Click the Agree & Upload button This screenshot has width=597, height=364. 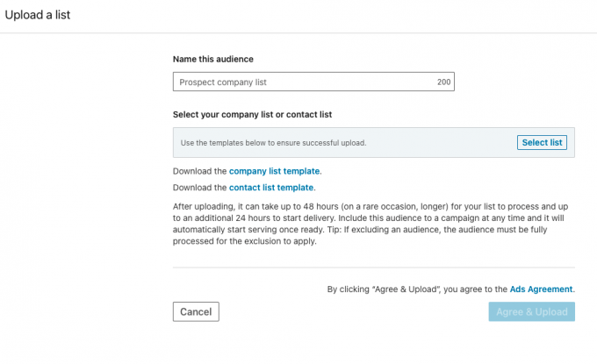coord(531,311)
